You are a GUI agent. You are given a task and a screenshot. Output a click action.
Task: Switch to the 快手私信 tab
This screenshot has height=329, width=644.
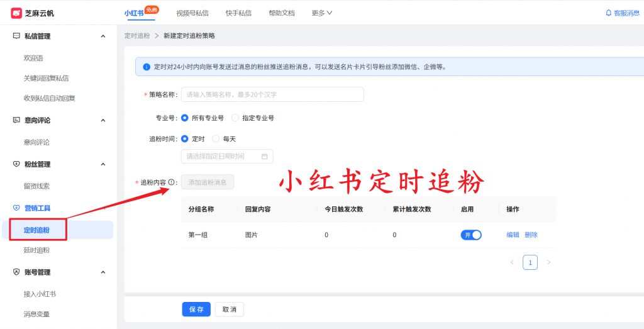click(x=238, y=13)
